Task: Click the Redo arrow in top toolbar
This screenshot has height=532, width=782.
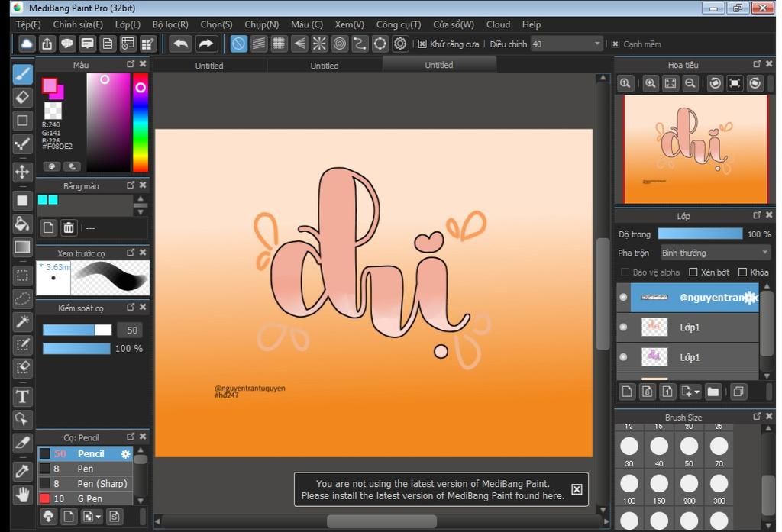Action: [206, 44]
